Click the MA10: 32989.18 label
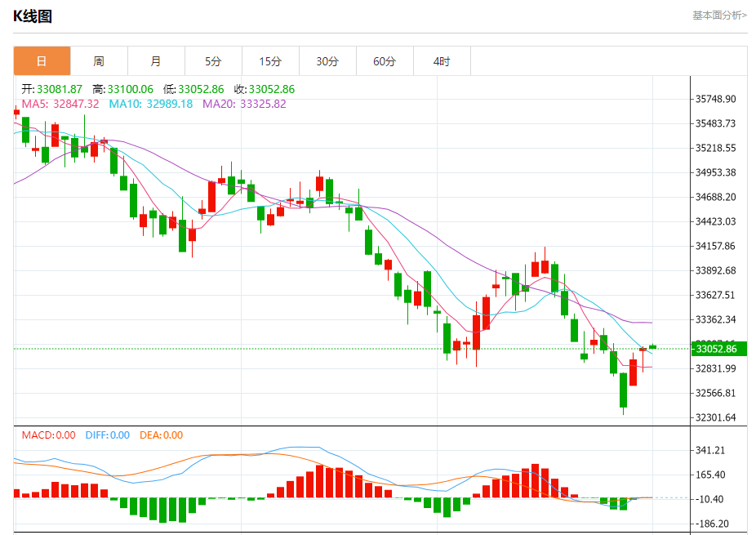 (x=150, y=104)
